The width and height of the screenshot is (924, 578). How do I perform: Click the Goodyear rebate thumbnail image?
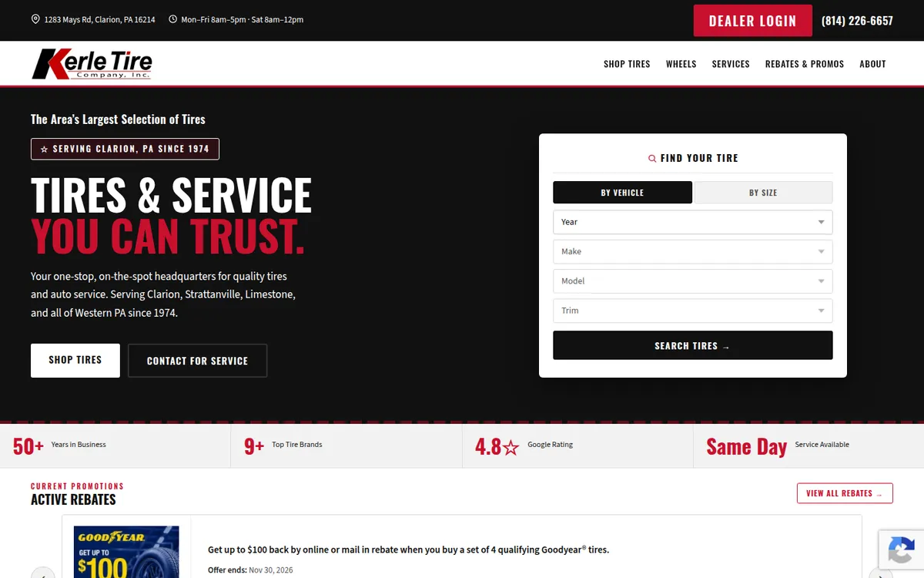tap(126, 552)
